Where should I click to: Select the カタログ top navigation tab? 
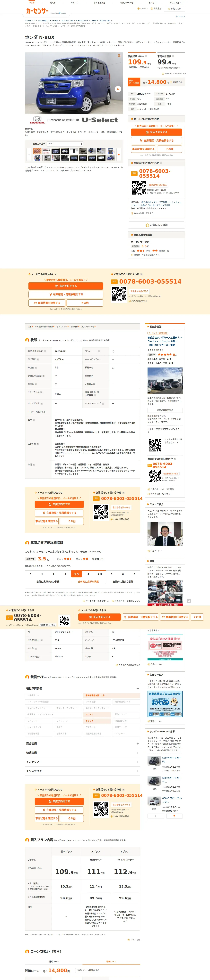[75, 3]
